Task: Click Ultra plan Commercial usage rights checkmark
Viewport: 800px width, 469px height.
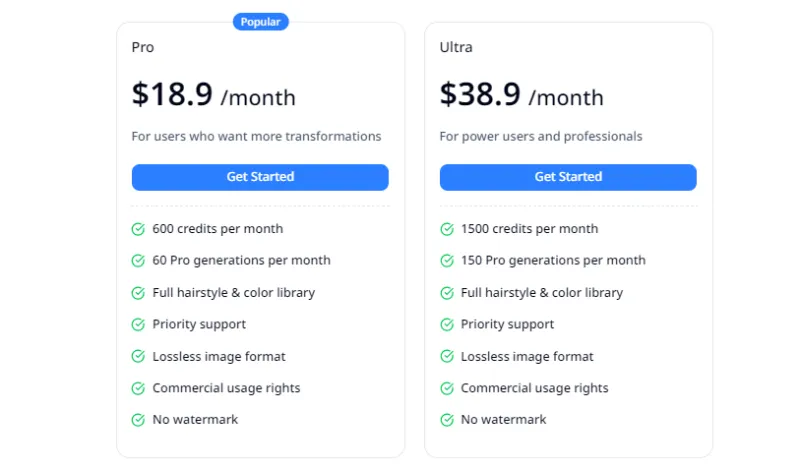Action: tap(447, 388)
